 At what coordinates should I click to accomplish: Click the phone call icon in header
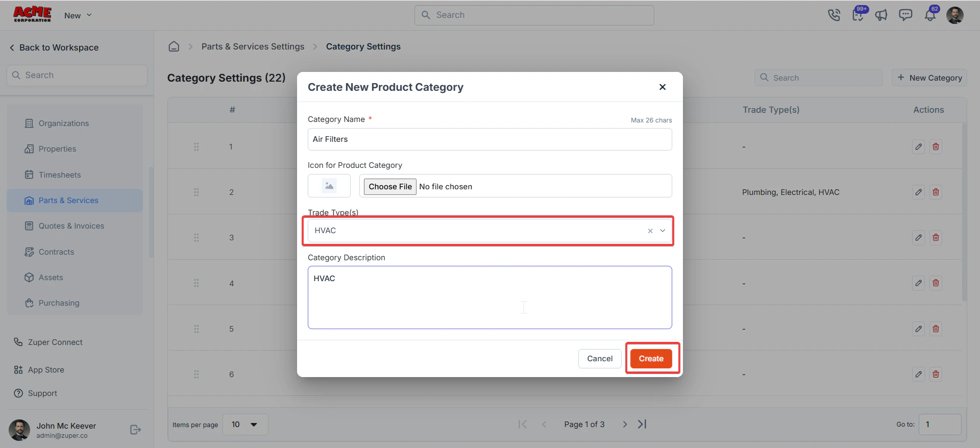click(834, 15)
